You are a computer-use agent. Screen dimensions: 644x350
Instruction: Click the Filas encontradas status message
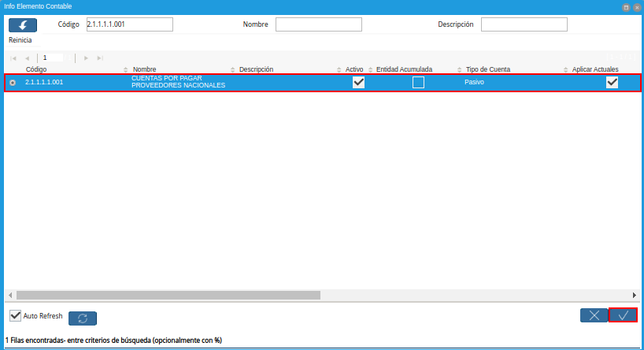click(x=114, y=340)
